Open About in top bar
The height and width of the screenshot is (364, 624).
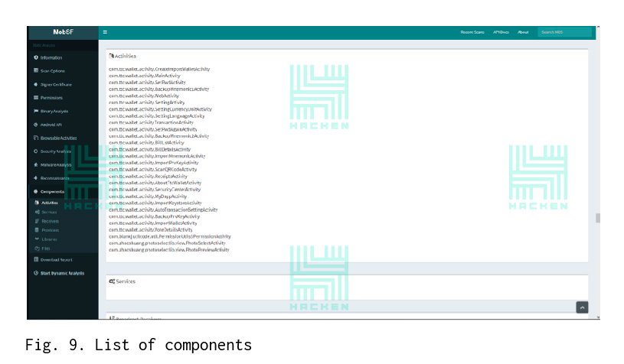(523, 32)
